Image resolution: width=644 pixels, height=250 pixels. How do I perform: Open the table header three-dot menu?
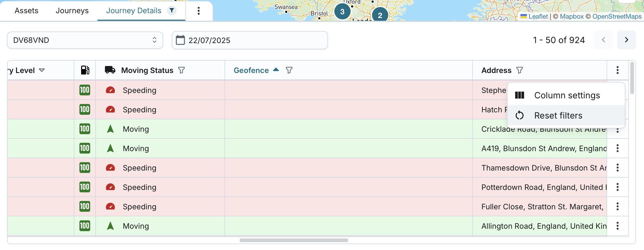[617, 70]
